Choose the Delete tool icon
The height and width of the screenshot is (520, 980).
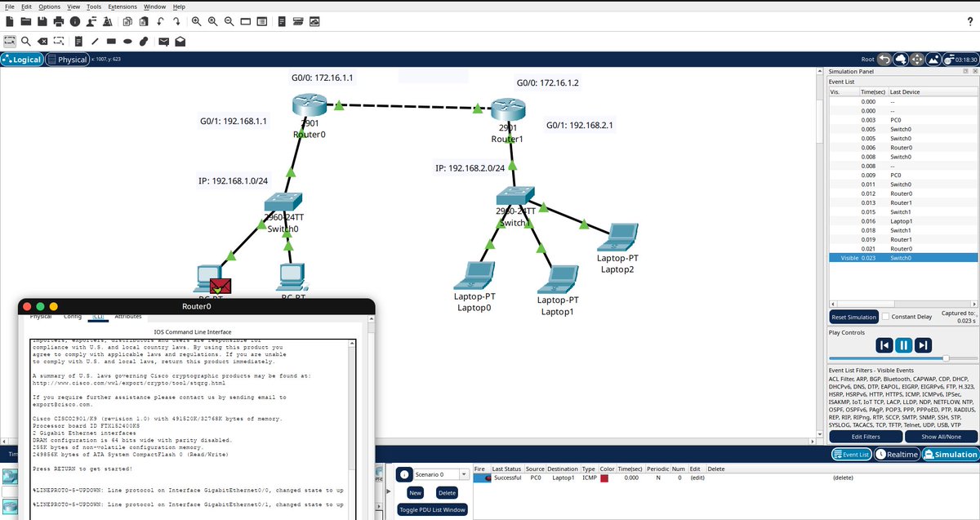click(x=42, y=41)
